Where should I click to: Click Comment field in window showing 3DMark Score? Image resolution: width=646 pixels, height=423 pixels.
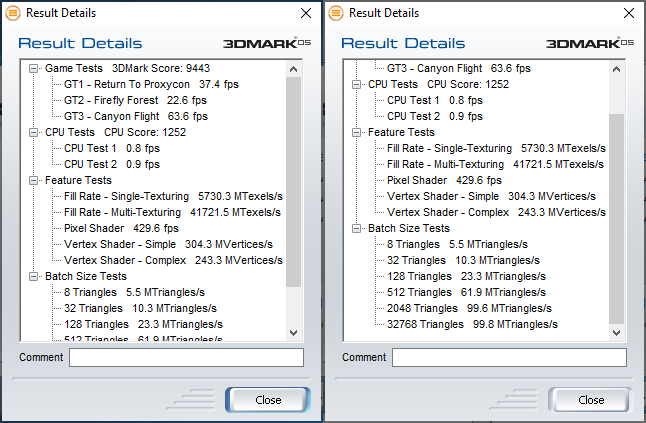coord(186,358)
